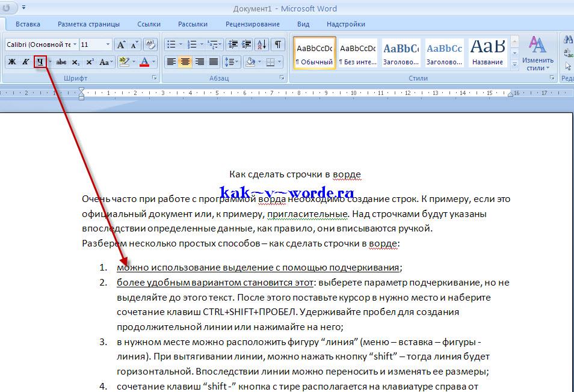Open the bullet library arrow

tap(181, 44)
